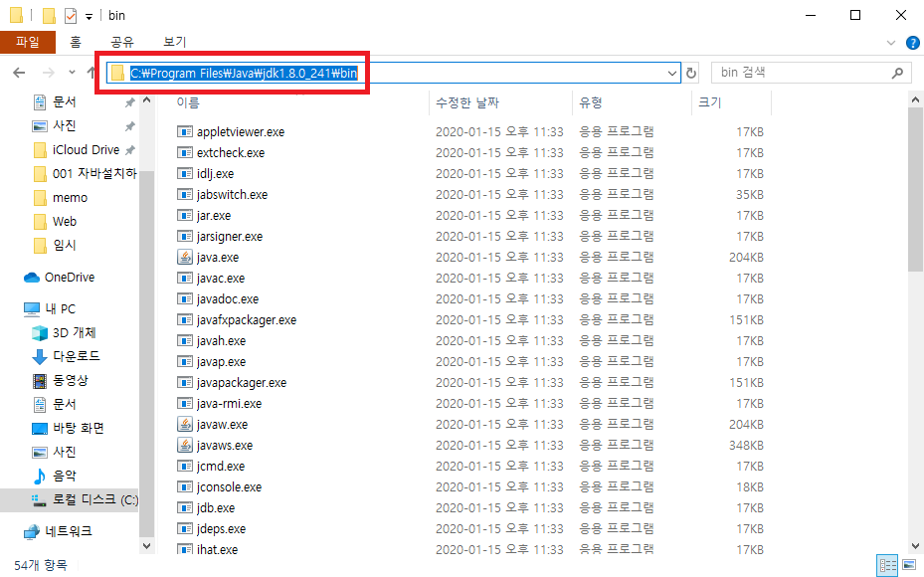
Task: Open pinned 문서 quick access item
Action: (65, 101)
